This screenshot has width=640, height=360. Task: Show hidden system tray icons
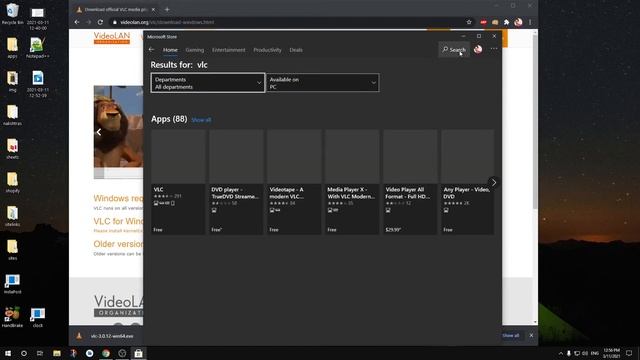[x=560, y=353]
